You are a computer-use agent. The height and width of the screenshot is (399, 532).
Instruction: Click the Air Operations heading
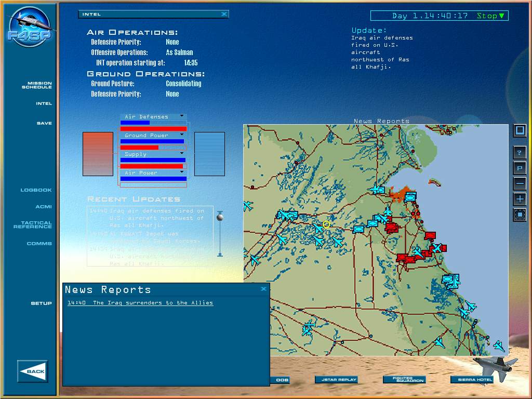tap(132, 32)
